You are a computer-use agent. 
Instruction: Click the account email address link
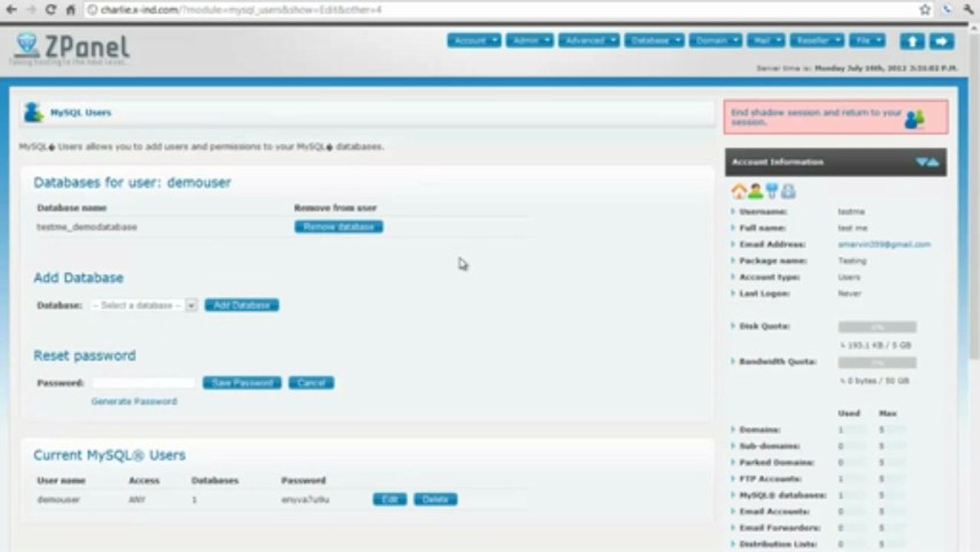tap(884, 245)
